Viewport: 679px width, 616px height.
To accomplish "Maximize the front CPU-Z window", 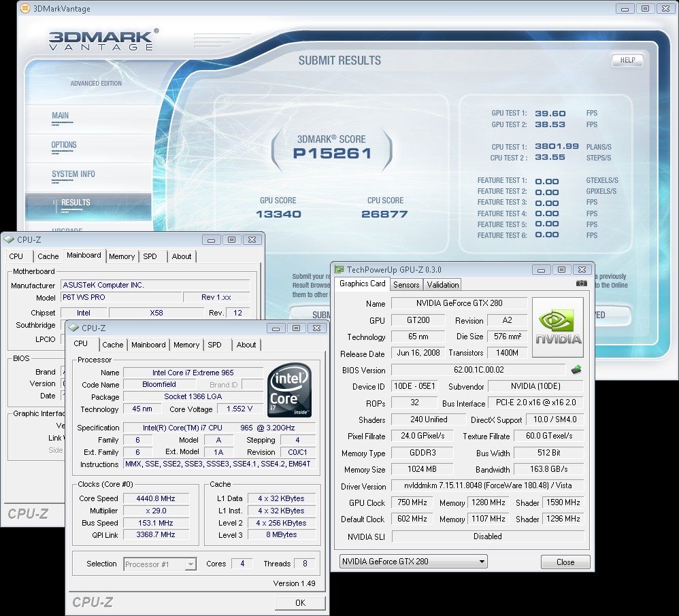I will point(296,328).
